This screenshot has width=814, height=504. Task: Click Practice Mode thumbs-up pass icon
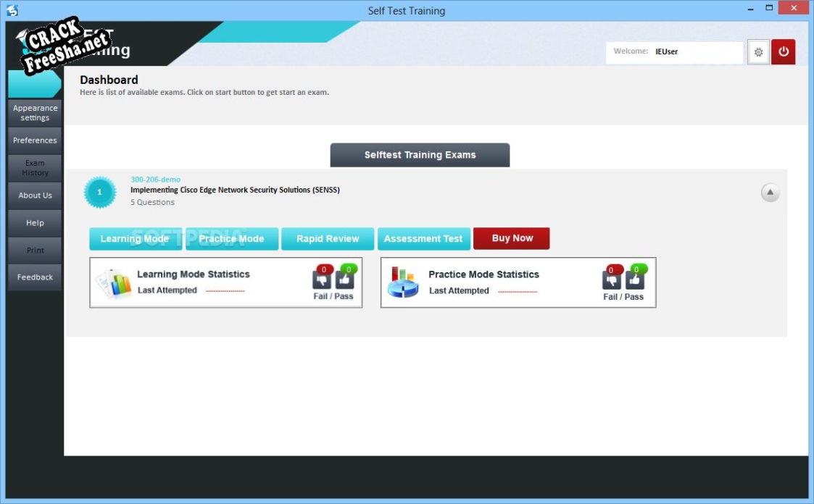pos(635,280)
